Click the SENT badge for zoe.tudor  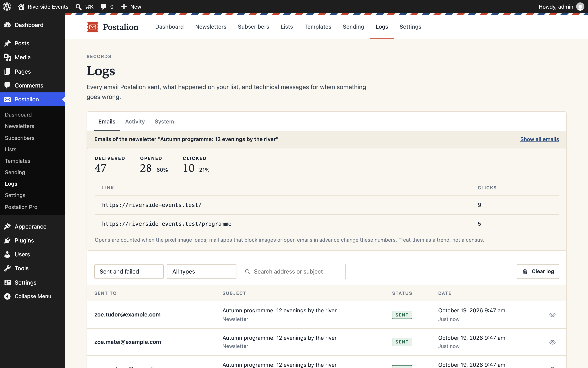click(x=402, y=315)
